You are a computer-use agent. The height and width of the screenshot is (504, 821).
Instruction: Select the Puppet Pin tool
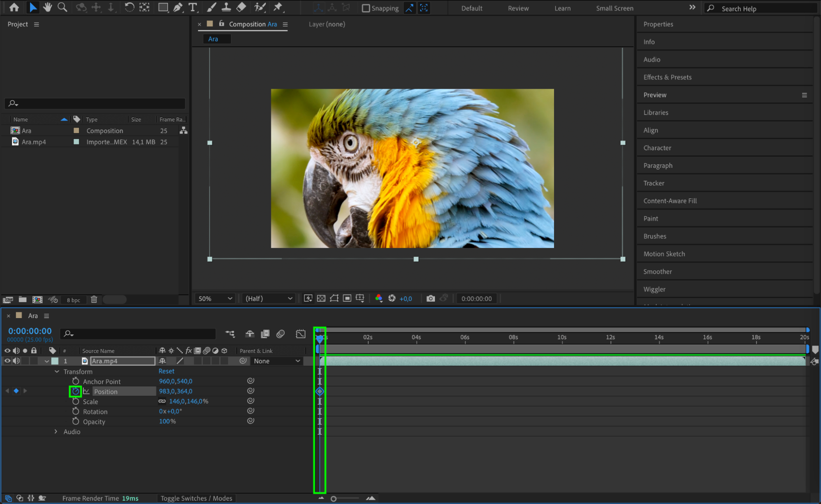(x=278, y=7)
